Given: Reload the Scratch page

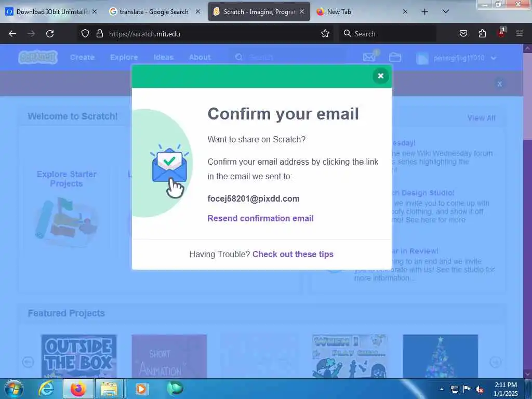Looking at the screenshot, I should 50,34.
